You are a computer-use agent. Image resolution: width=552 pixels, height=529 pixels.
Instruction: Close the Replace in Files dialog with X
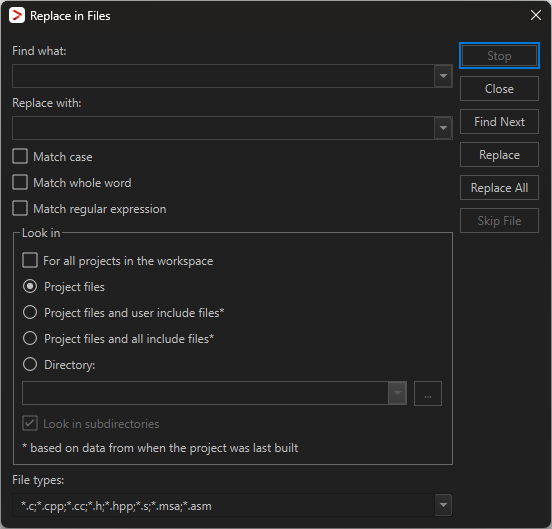click(535, 15)
